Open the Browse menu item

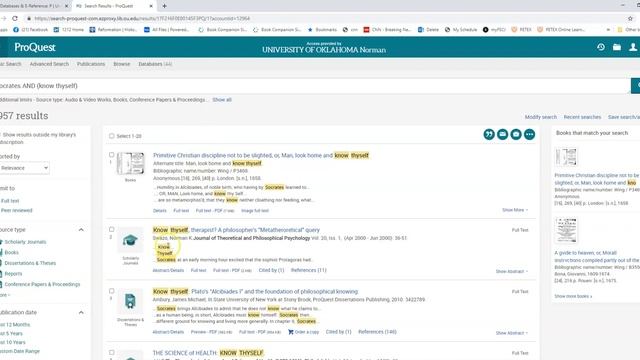pyautogui.click(x=122, y=64)
